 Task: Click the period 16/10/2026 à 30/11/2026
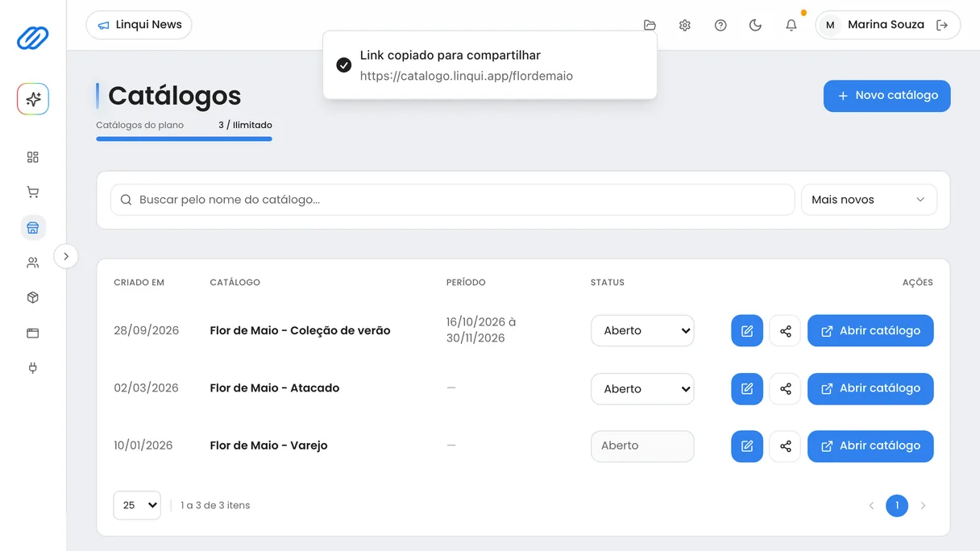pos(481,330)
